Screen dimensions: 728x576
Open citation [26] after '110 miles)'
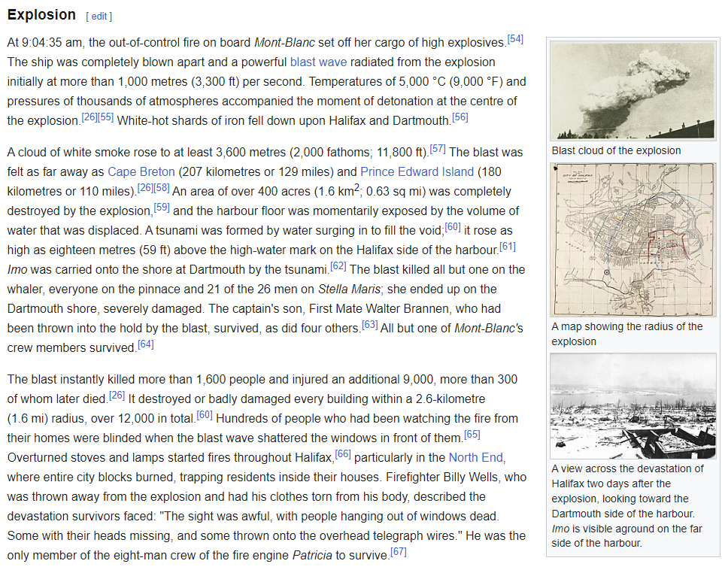(x=145, y=187)
